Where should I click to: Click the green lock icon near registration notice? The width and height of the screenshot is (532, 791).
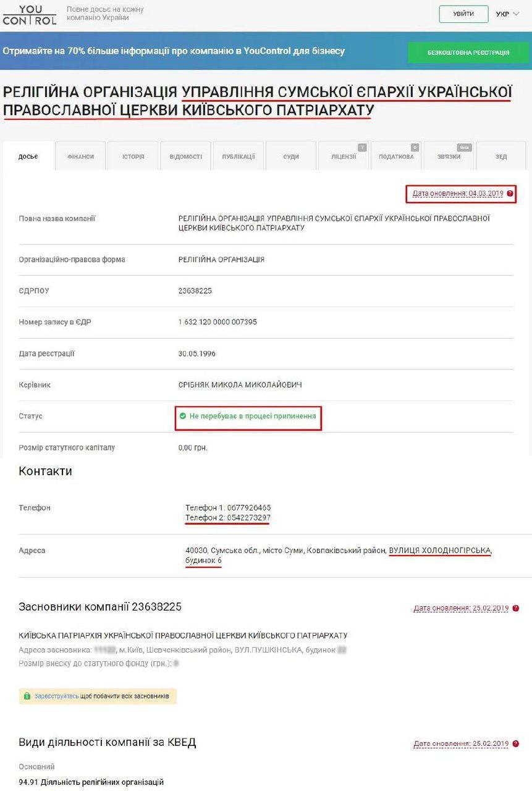(27, 696)
